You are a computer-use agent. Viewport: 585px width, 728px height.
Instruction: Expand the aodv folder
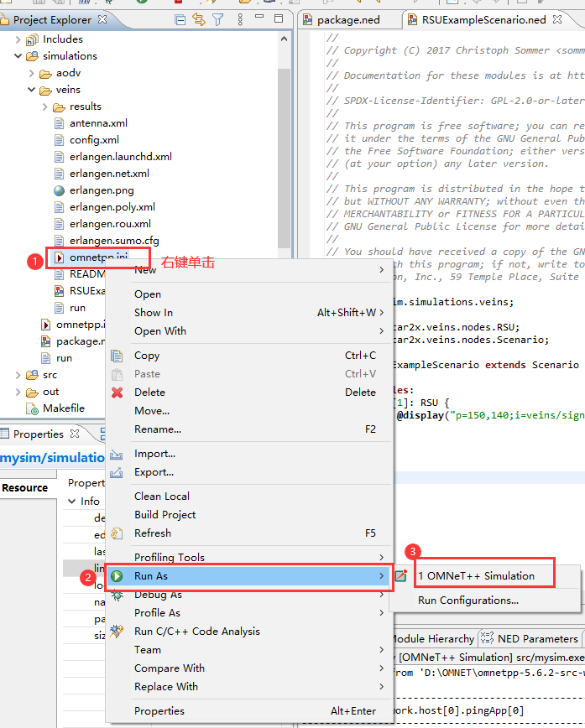[32, 73]
